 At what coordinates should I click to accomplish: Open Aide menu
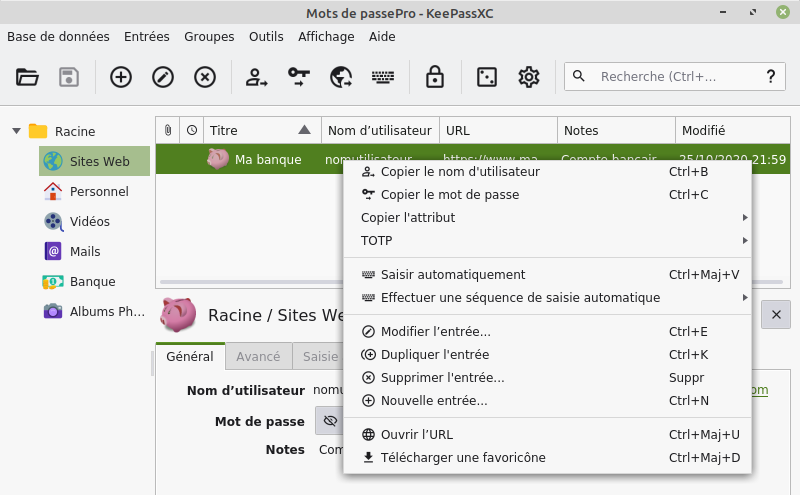[382, 37]
